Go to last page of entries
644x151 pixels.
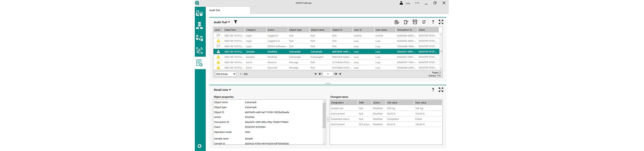340,74
